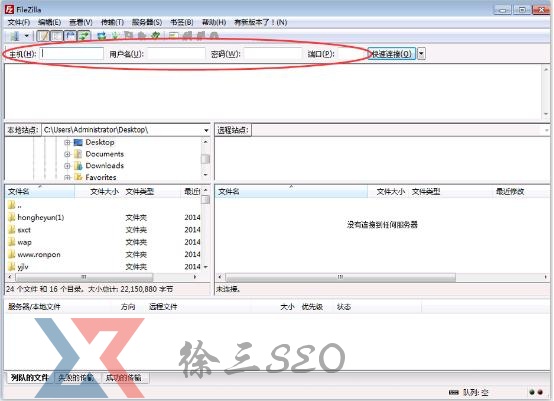The height and width of the screenshot is (401, 554).
Task: Focus the 主机(H) host input field
Action: 72,54
